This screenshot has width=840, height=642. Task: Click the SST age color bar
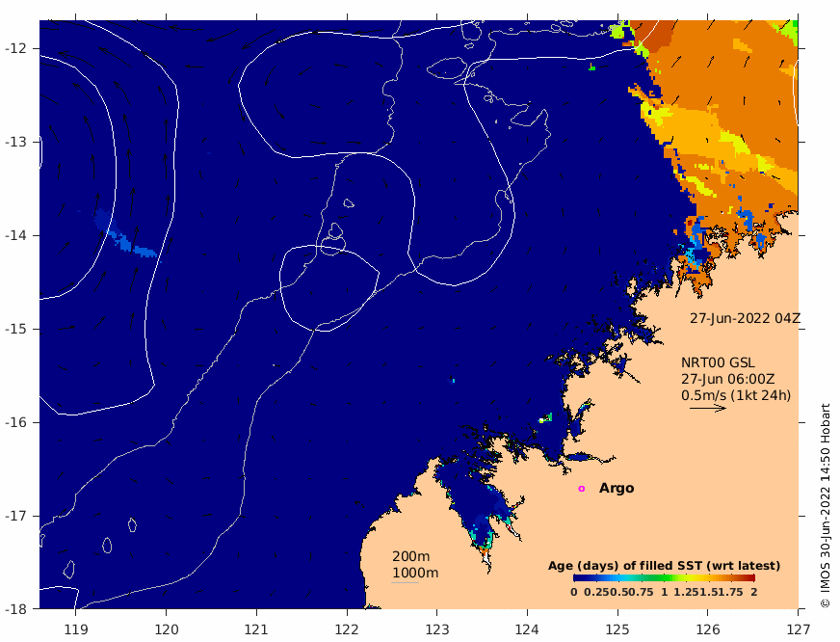pyautogui.click(x=664, y=578)
